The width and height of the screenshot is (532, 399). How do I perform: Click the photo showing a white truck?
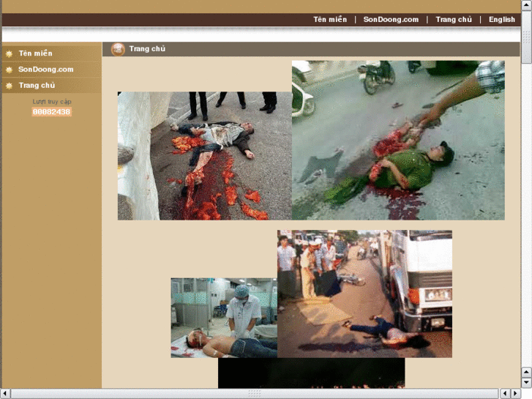click(x=364, y=294)
